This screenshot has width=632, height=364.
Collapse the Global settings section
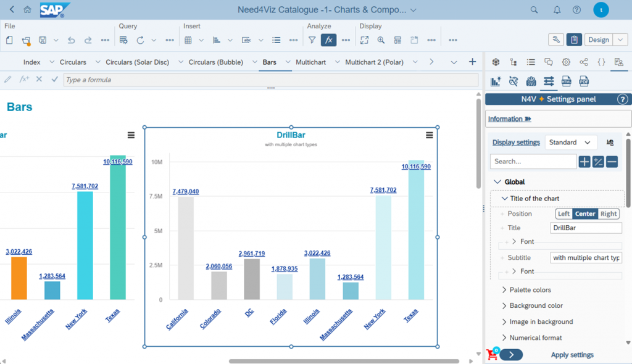pyautogui.click(x=497, y=182)
